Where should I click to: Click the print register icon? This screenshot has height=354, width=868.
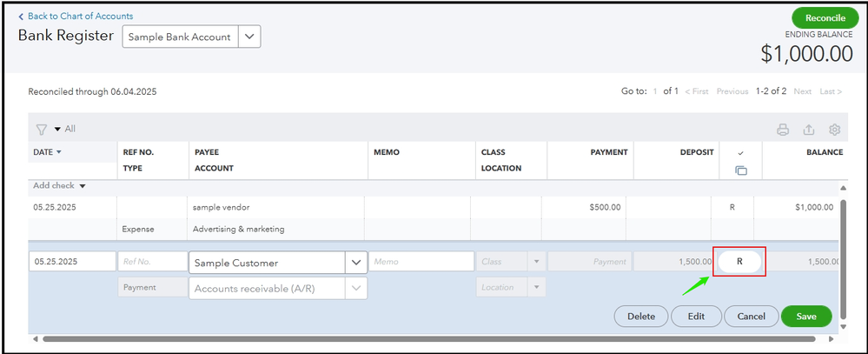[783, 130]
